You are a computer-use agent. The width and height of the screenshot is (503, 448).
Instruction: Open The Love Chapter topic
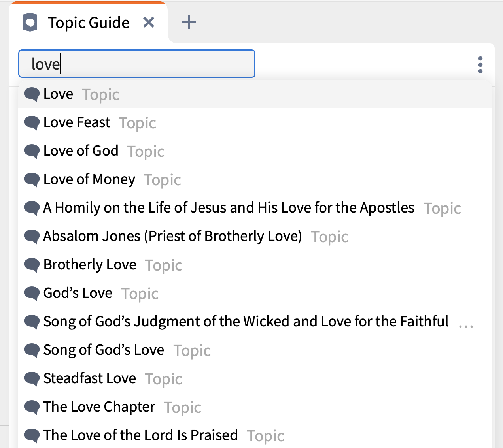tap(99, 407)
